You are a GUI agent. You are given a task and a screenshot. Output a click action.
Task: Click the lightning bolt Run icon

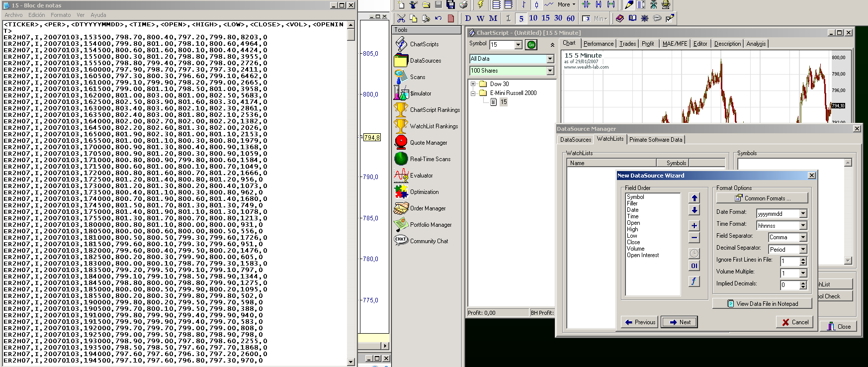pyautogui.click(x=480, y=4)
